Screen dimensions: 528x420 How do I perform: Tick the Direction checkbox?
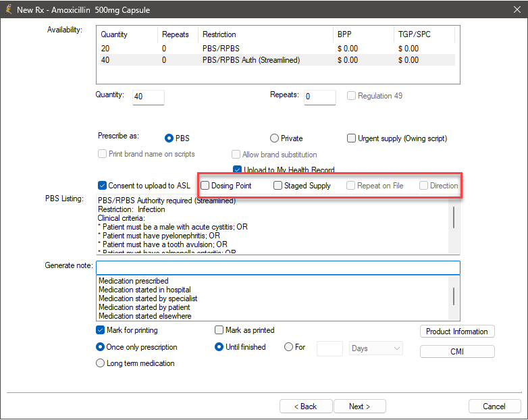pyautogui.click(x=423, y=185)
